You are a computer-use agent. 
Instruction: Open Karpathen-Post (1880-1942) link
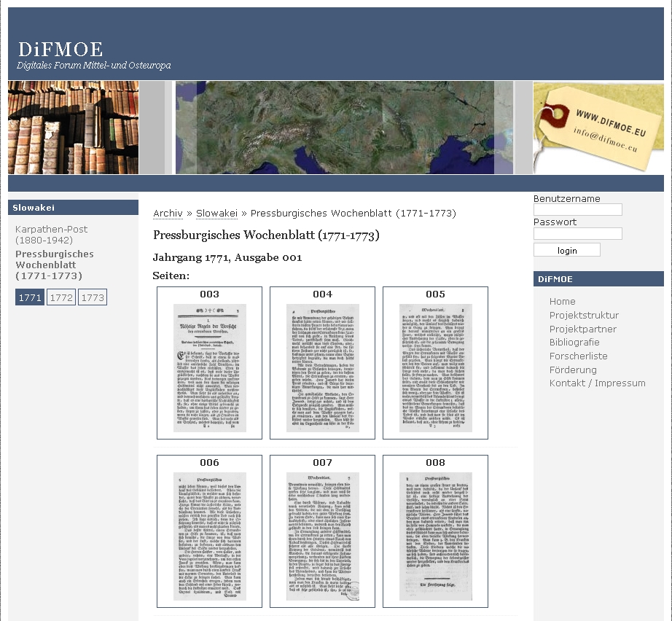[51, 235]
